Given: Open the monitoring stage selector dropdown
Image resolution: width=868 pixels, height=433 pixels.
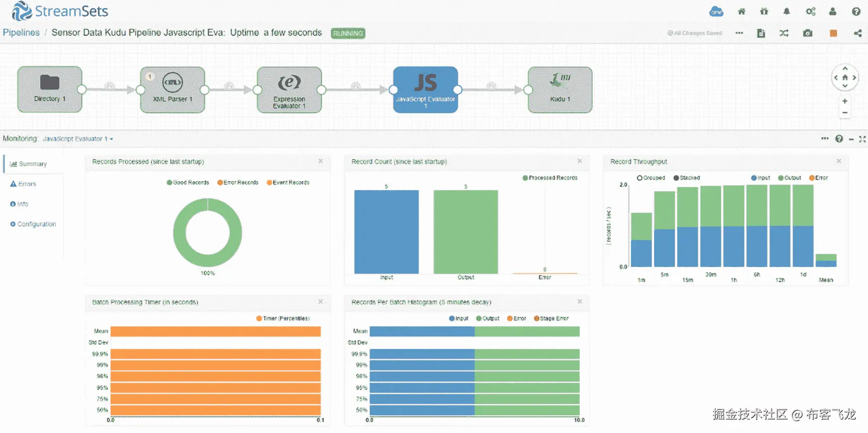Looking at the screenshot, I should pyautogui.click(x=78, y=139).
